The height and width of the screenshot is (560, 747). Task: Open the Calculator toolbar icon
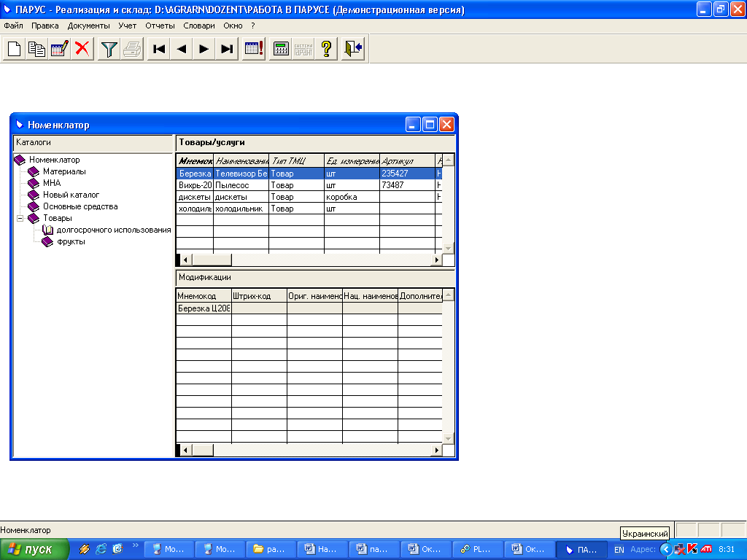(281, 49)
